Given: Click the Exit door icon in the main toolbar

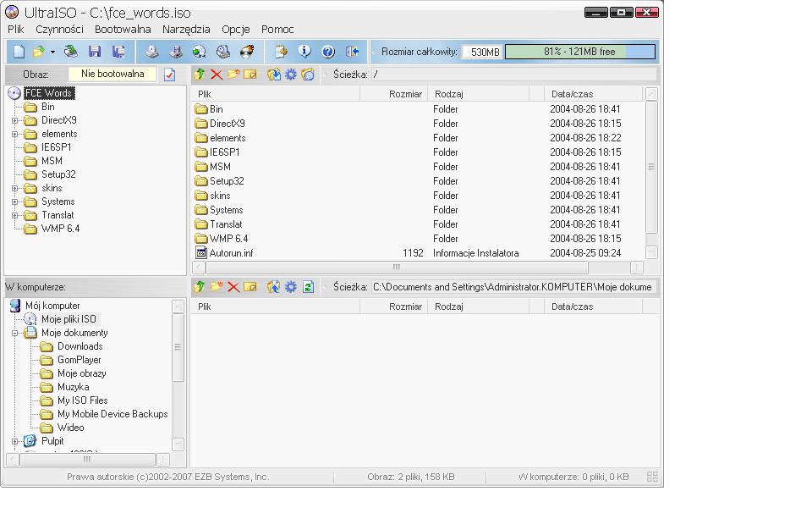Looking at the screenshot, I should (352, 52).
